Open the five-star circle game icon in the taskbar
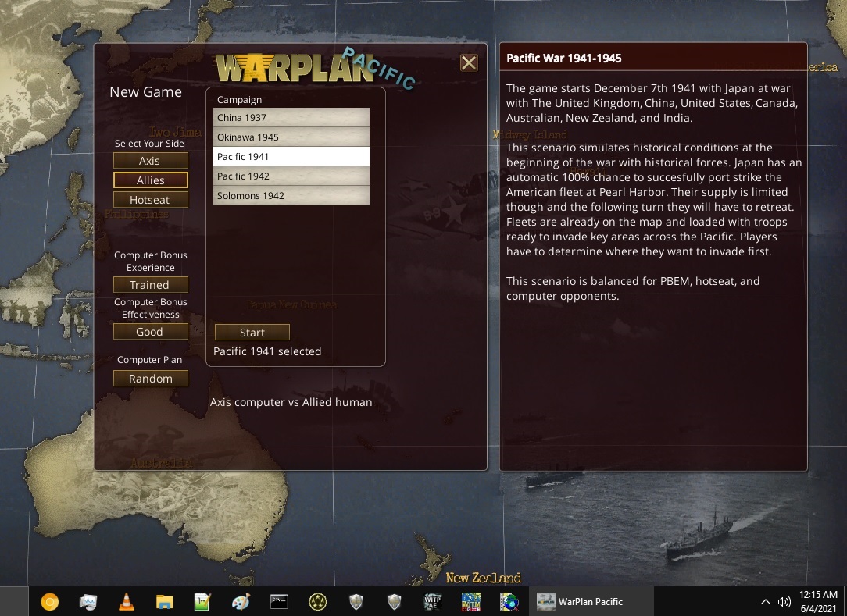This screenshot has width=847, height=616. (x=317, y=601)
